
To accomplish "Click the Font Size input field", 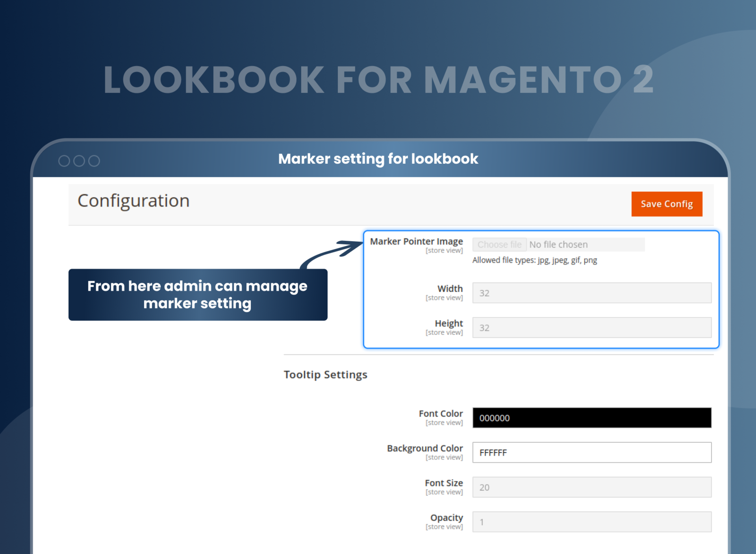I will 592,487.
